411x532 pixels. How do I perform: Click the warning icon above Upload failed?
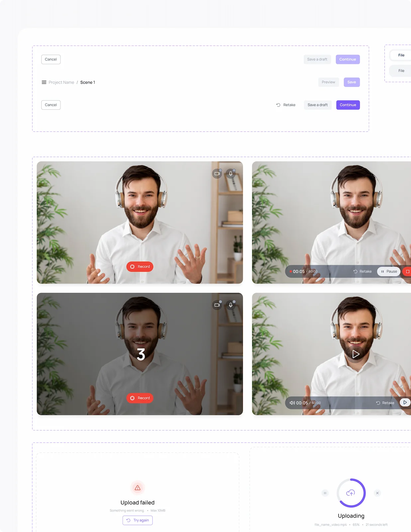(138, 488)
